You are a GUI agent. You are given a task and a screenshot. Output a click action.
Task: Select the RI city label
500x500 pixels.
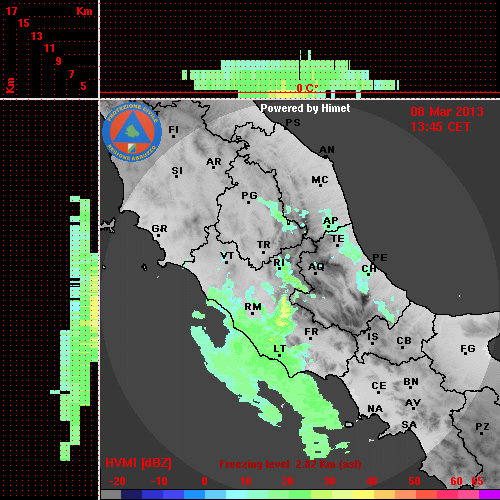279,263
